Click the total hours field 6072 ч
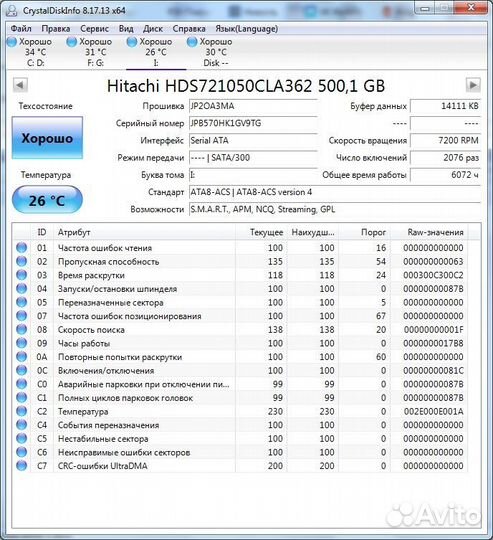The image size is (493, 540). pyautogui.click(x=445, y=175)
